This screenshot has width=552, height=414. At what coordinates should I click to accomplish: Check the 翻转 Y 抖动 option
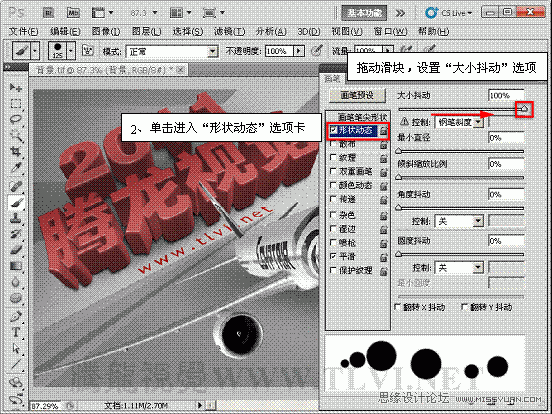465,307
